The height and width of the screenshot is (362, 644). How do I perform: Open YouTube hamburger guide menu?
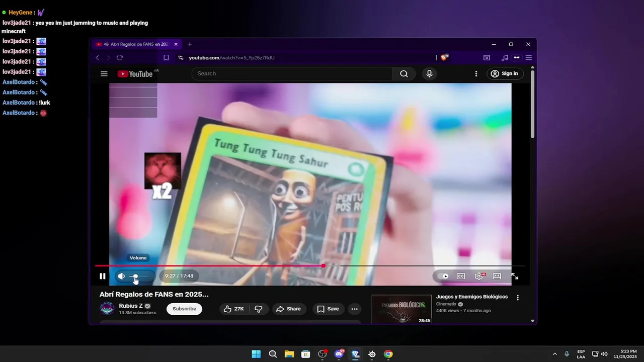coord(104,74)
